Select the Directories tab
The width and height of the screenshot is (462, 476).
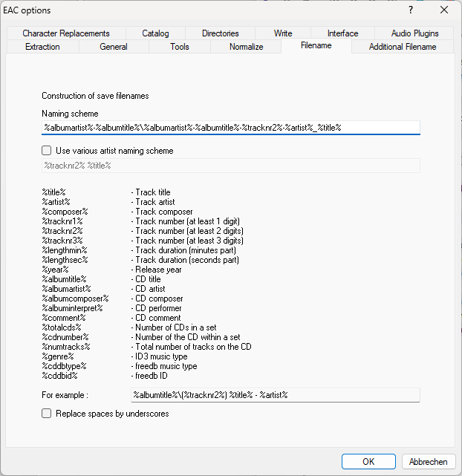click(x=220, y=33)
